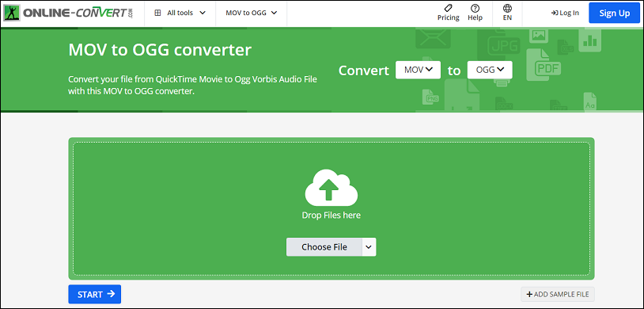The width and height of the screenshot is (644, 309).
Task: Click the globe language icon
Action: point(507,8)
